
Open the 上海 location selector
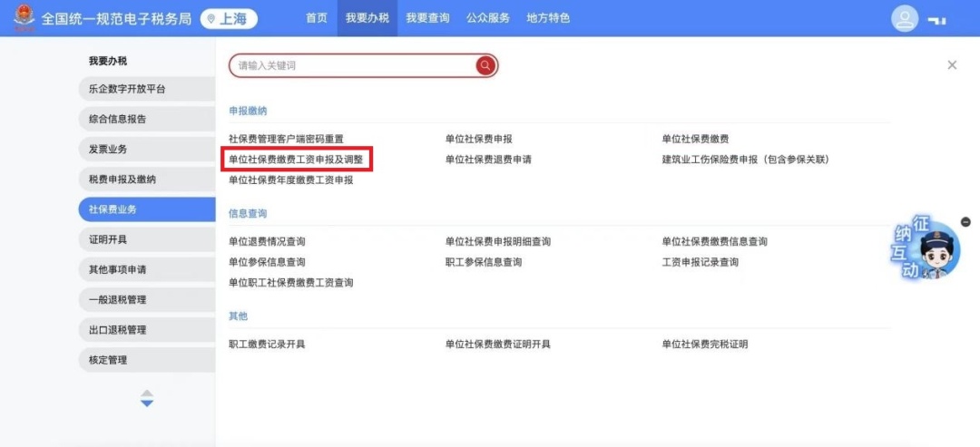(x=229, y=19)
